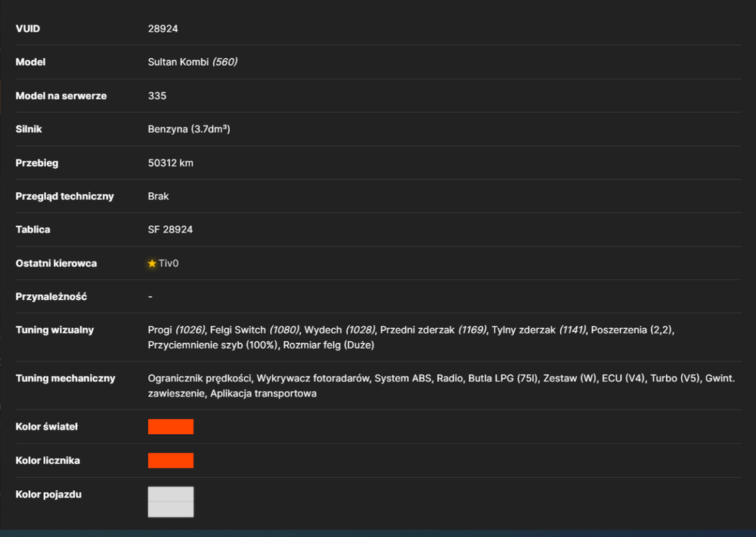Click the mileage value 50312 km
The width and height of the screenshot is (756, 537).
pyautogui.click(x=171, y=163)
